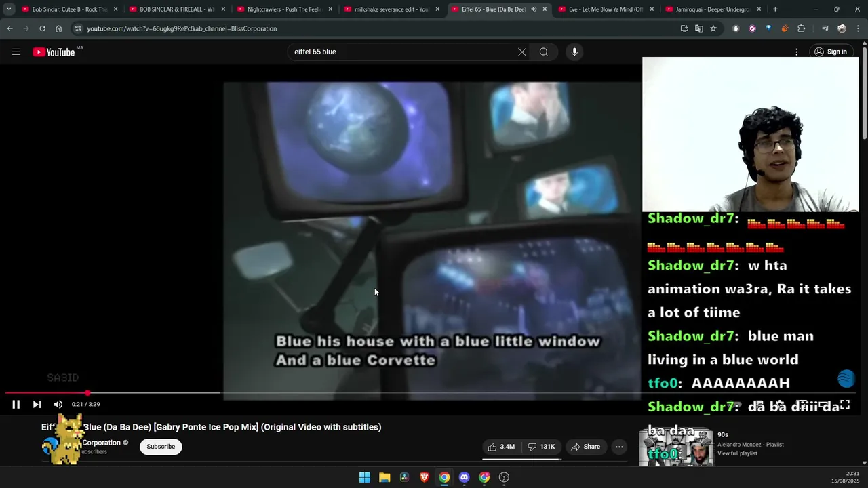The height and width of the screenshot is (488, 868).
Task: Switch to 'BOB SINCLAR & FIREBALL' tab
Action: [176, 9]
